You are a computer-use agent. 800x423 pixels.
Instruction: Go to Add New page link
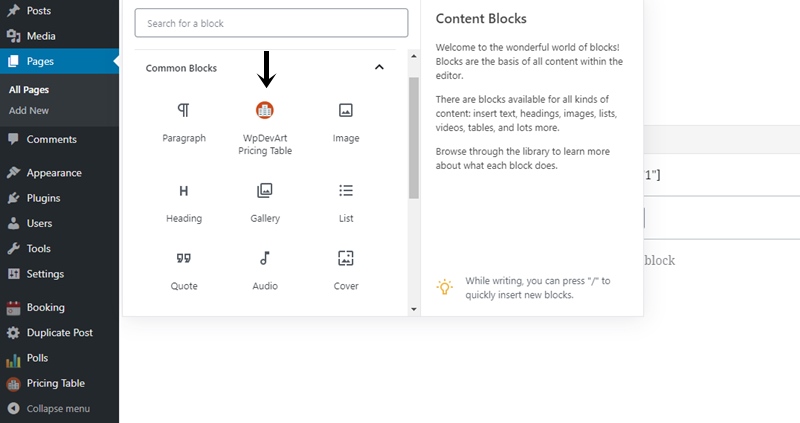[x=29, y=110]
